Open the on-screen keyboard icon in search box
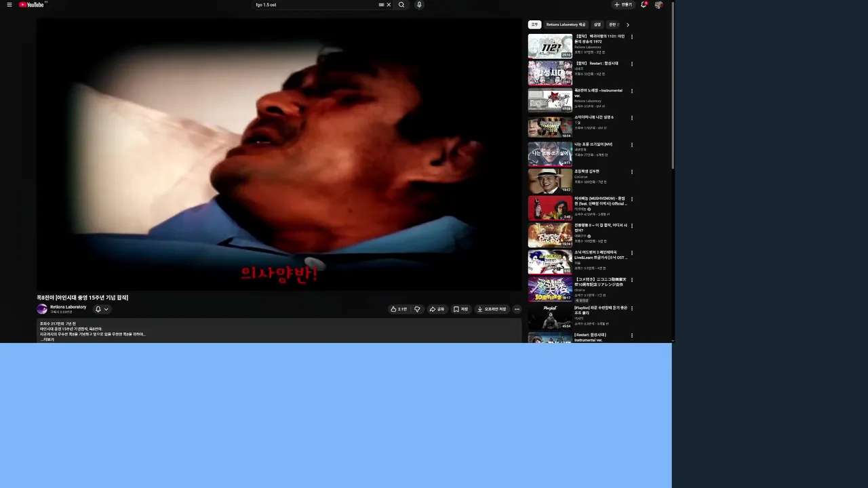The width and height of the screenshot is (868, 488). point(381,5)
